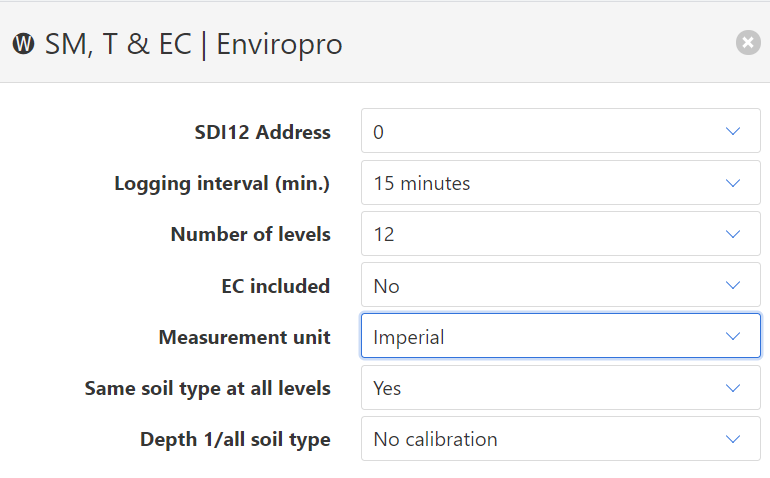Image resolution: width=770 pixels, height=478 pixels.
Task: Open the SDI12 Address dropdown
Action: point(560,131)
